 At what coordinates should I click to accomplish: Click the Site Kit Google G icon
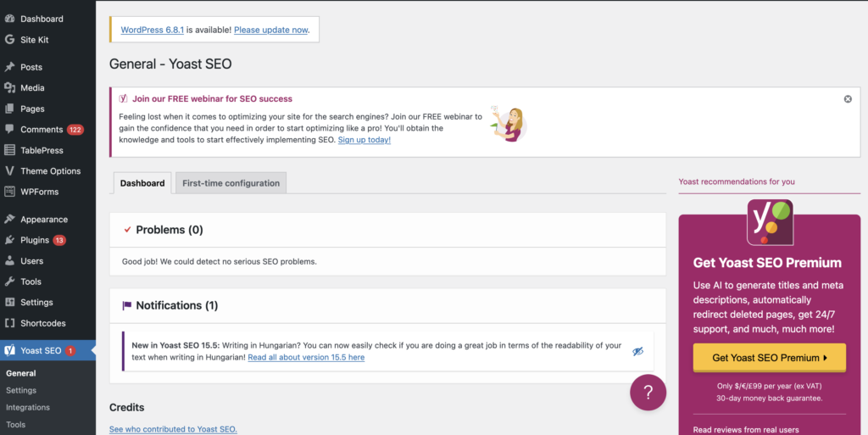tap(9, 40)
